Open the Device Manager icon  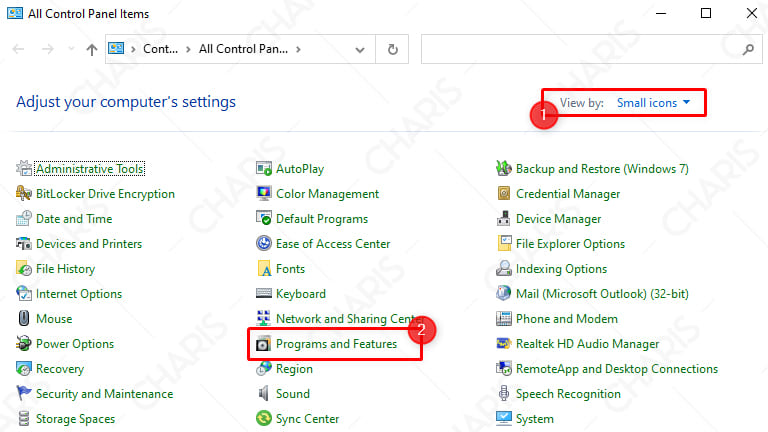click(x=504, y=218)
